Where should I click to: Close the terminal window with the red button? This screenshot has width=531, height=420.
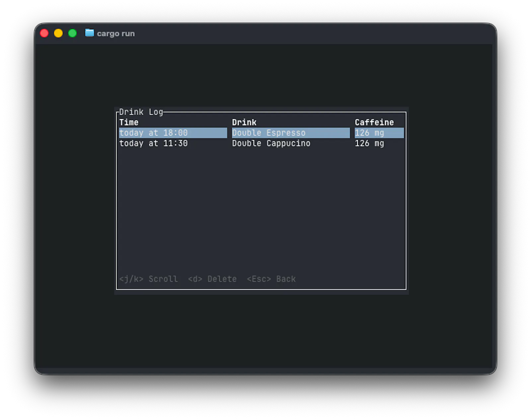[x=44, y=33]
